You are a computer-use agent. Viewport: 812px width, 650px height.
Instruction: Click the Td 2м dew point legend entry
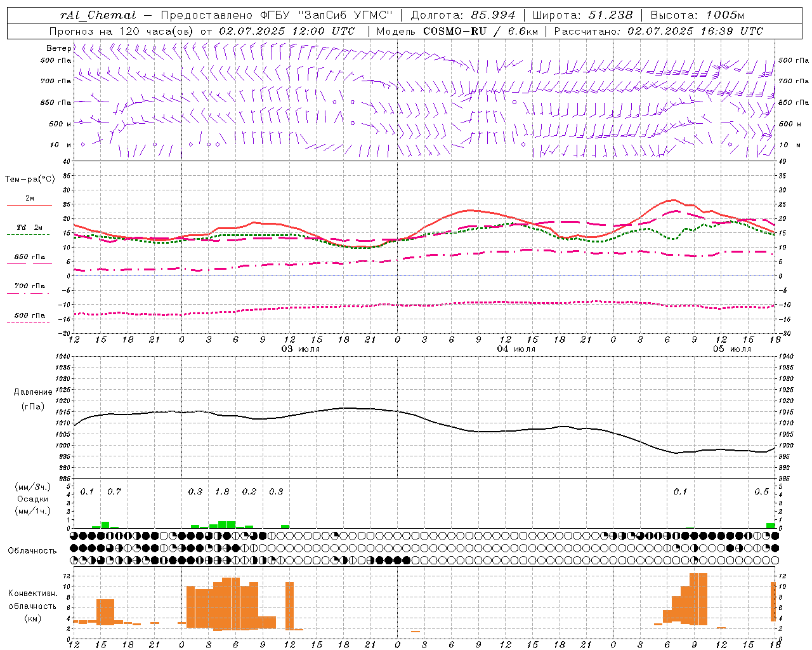pyautogui.click(x=29, y=227)
